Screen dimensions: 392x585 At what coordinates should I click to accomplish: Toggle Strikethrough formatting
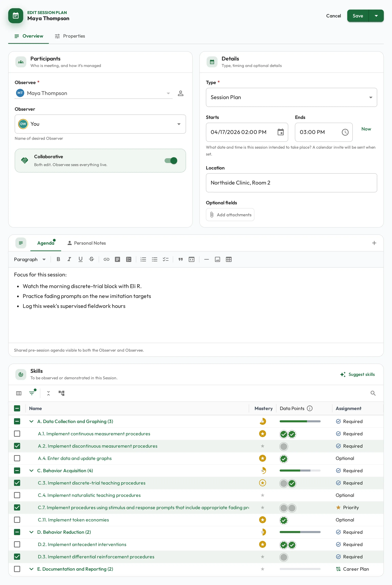tap(92, 259)
